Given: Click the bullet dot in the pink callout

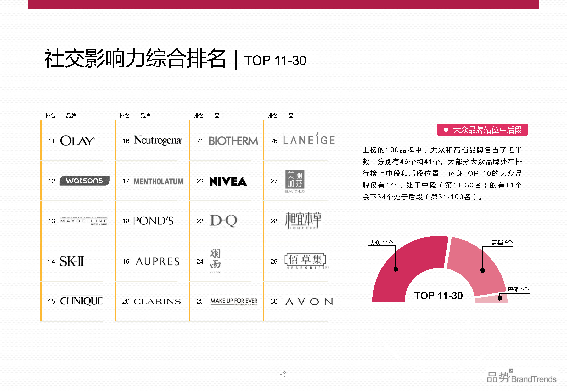Looking at the screenshot, I should pos(446,130).
